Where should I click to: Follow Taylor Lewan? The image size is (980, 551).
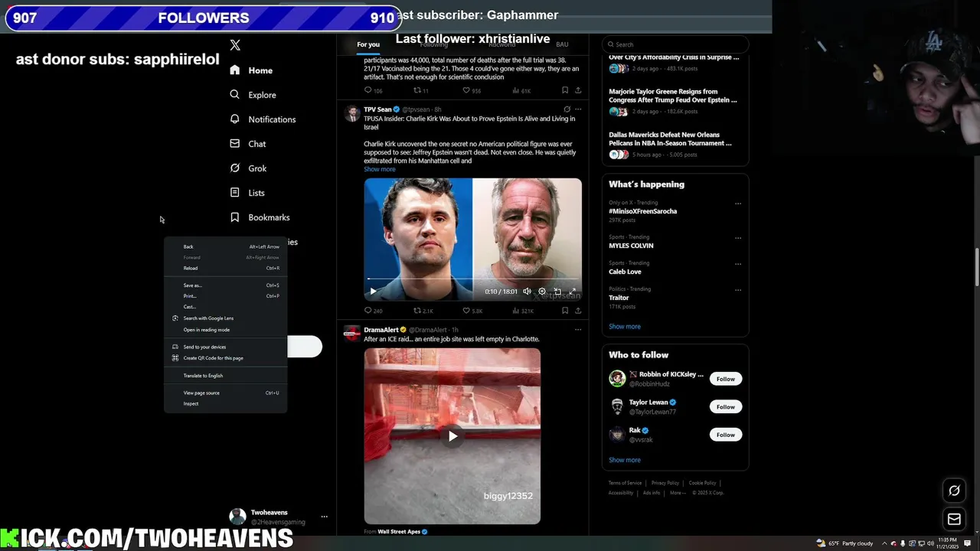(x=726, y=407)
